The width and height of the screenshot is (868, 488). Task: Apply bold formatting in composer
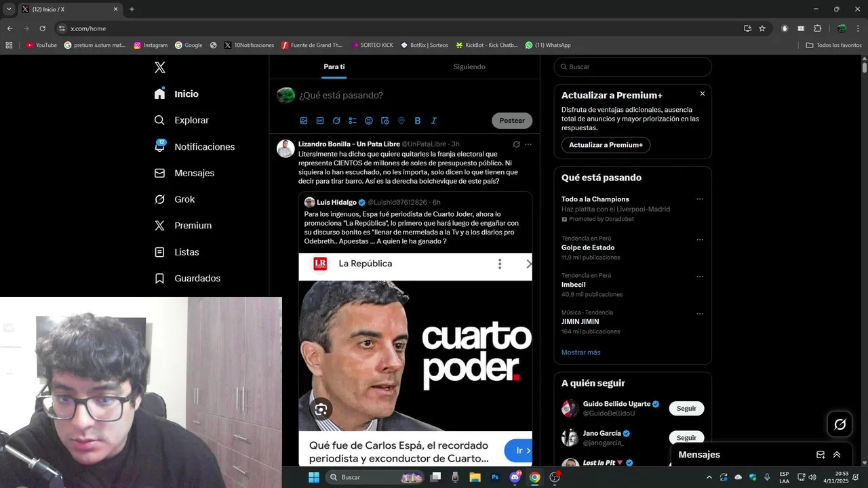coord(418,121)
